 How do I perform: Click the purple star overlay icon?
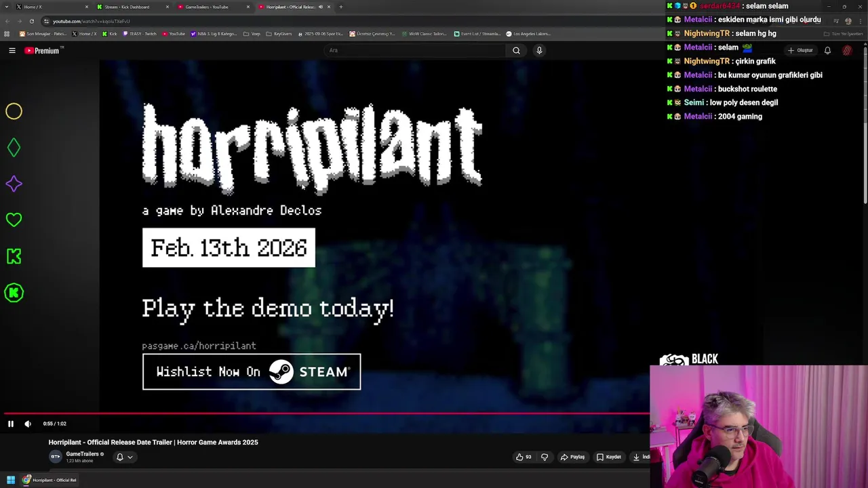click(x=14, y=184)
